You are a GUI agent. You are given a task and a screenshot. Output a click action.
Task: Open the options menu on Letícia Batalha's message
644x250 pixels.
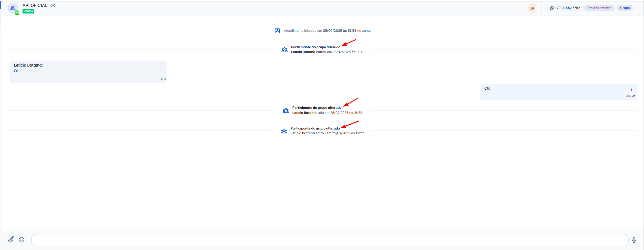tap(161, 67)
